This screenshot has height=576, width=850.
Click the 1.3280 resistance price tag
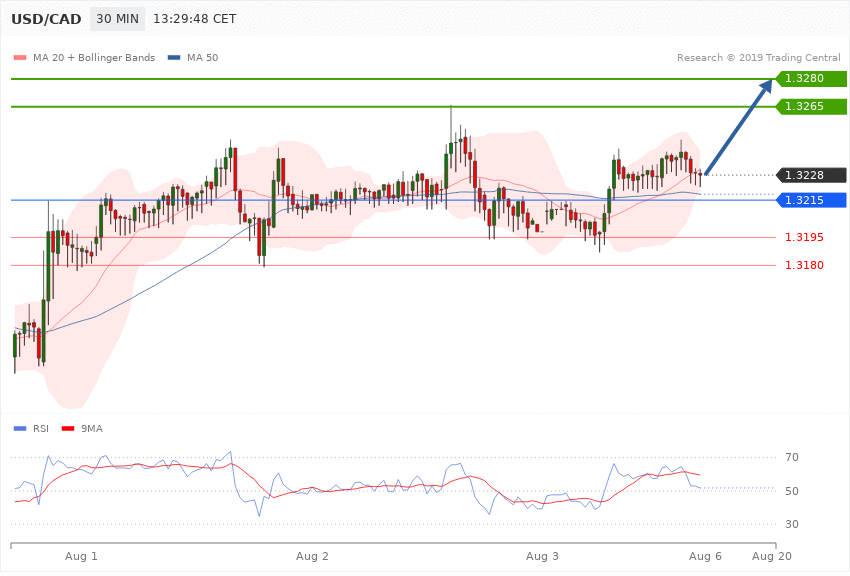[812, 79]
